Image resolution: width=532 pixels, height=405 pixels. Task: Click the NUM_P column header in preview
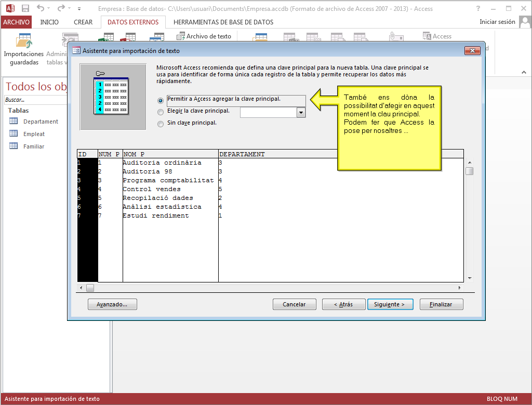click(110, 154)
